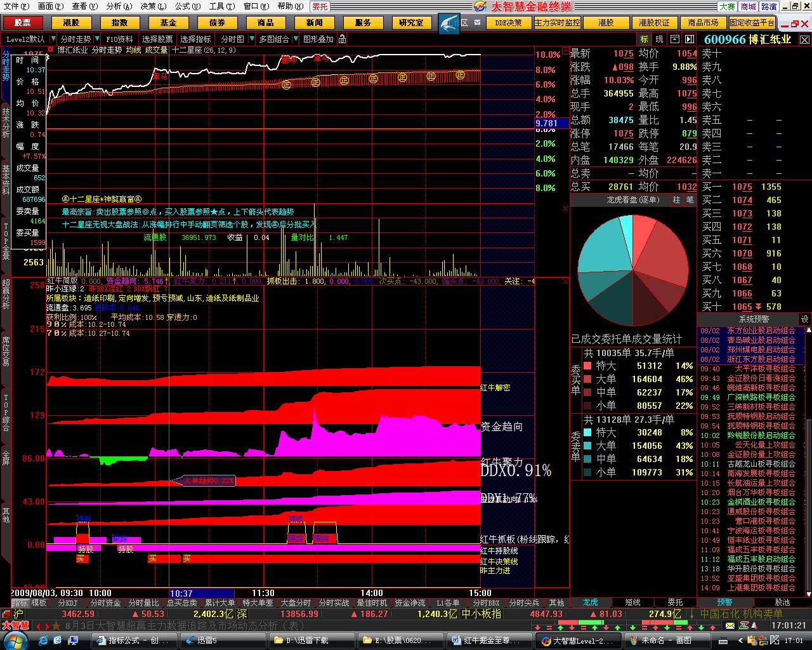
Task: Click the 特大 cyan color swatch under 委卖单
Action: click(587, 432)
